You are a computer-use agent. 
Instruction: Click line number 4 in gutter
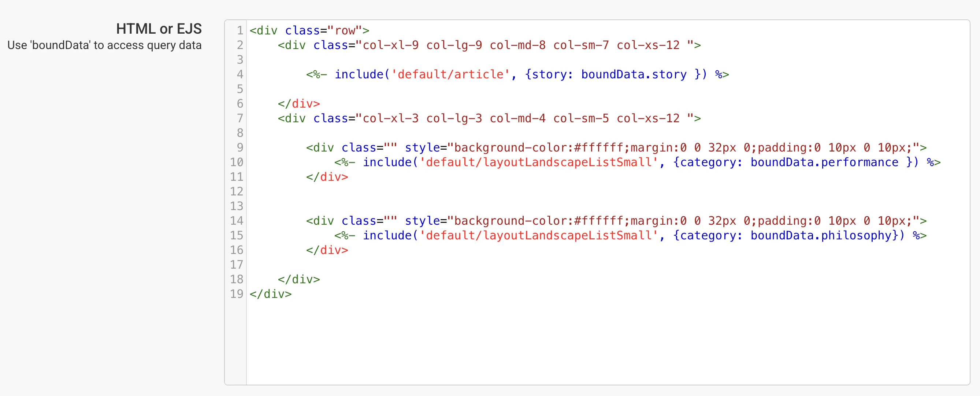[240, 75]
